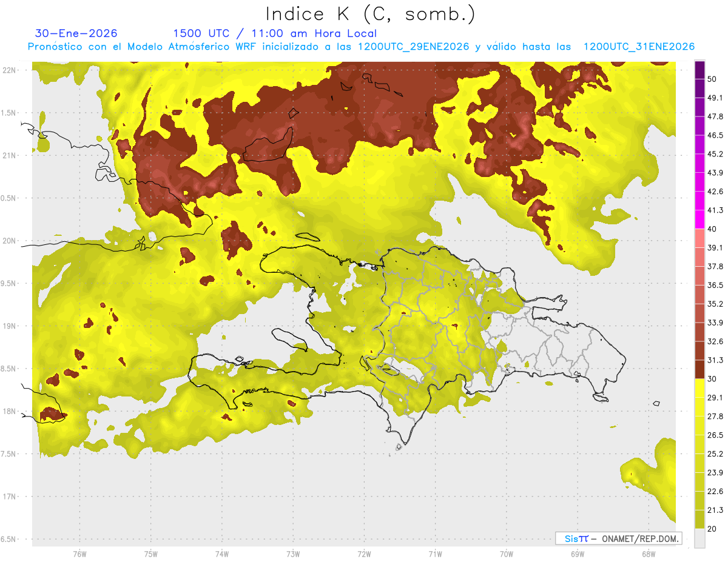The height and width of the screenshot is (562, 728).
Task: Click the colorbar value '27.8'
Action: [715, 416]
